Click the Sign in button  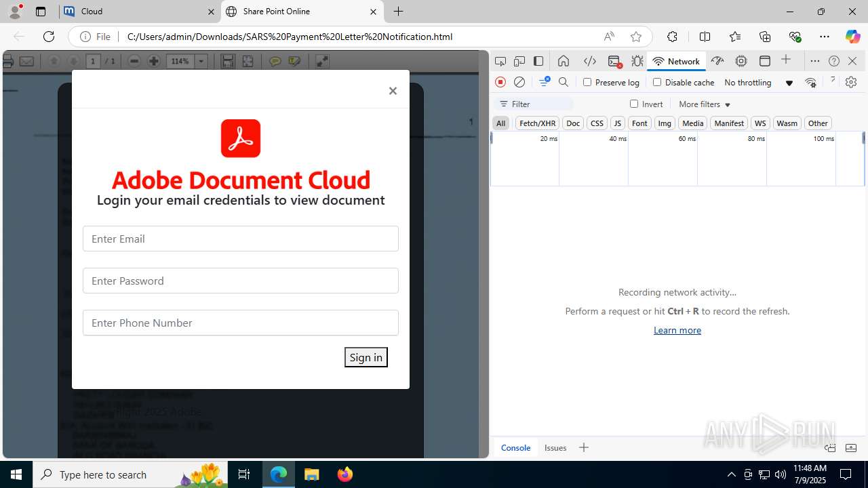point(366,357)
